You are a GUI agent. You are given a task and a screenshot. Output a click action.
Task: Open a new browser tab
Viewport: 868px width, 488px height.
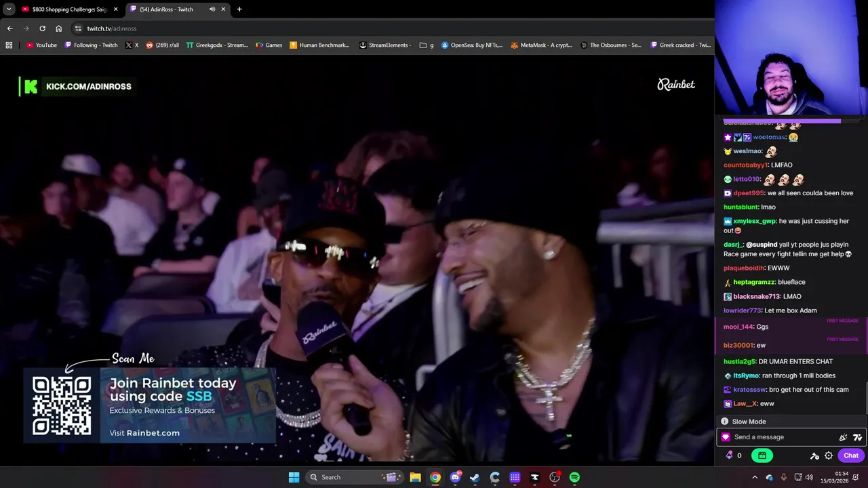click(x=239, y=9)
